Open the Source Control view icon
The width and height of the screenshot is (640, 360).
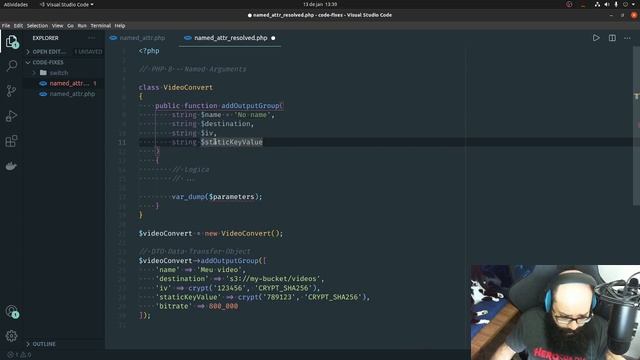[11, 91]
